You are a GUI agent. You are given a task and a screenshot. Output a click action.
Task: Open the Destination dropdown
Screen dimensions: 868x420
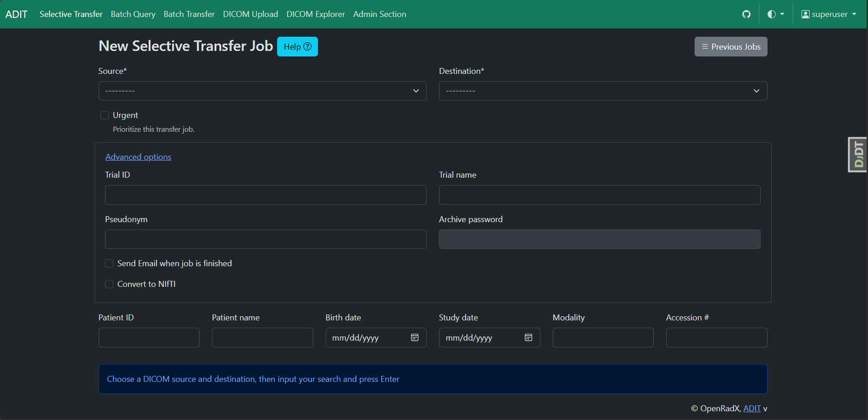coord(602,91)
